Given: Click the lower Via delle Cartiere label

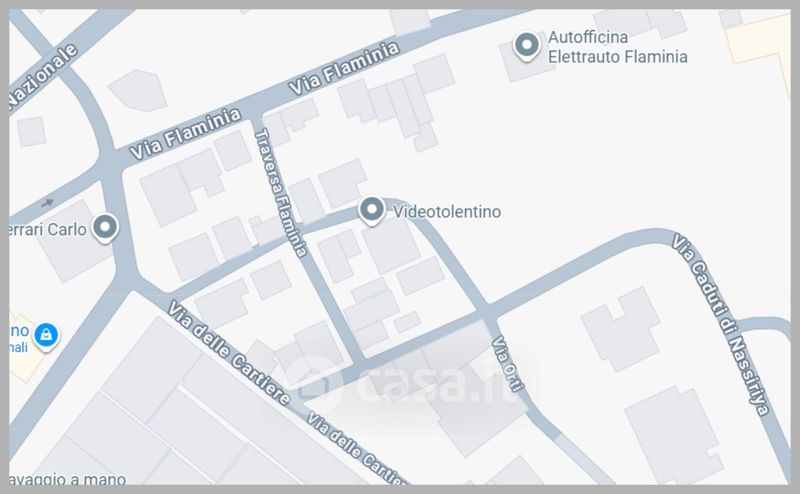Looking at the screenshot, I should [357, 449].
